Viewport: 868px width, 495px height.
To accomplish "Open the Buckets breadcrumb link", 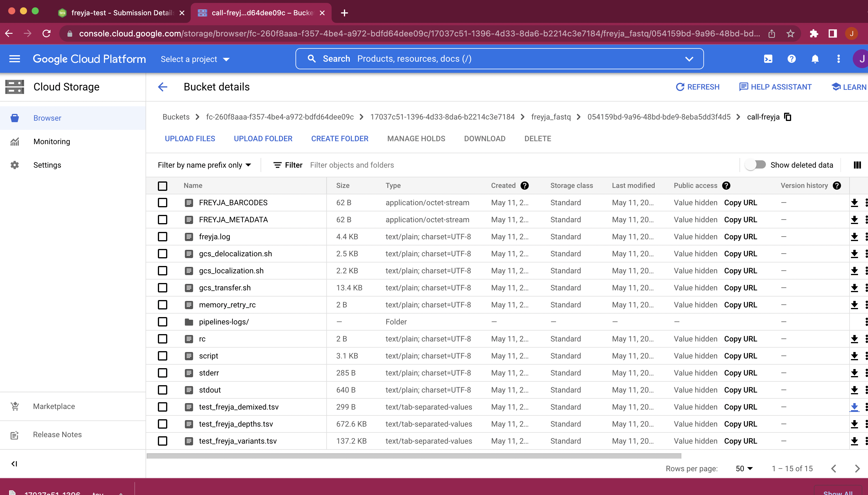I will [x=176, y=117].
